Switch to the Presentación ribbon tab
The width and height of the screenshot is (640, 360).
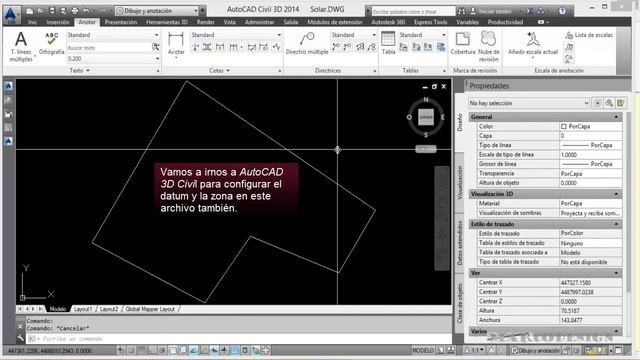point(121,22)
